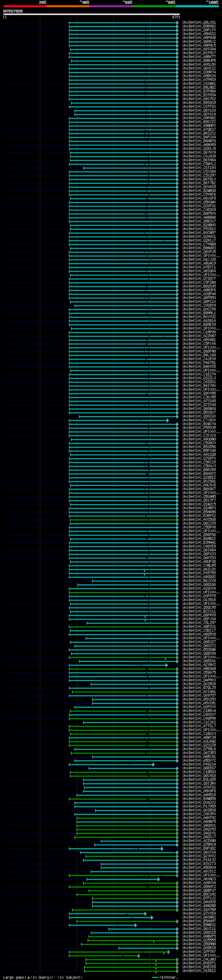Click the UniRef100_Q1KYN9 hit label
The width and height of the screenshot is (222, 980).
pyautogui.click(x=199, y=910)
